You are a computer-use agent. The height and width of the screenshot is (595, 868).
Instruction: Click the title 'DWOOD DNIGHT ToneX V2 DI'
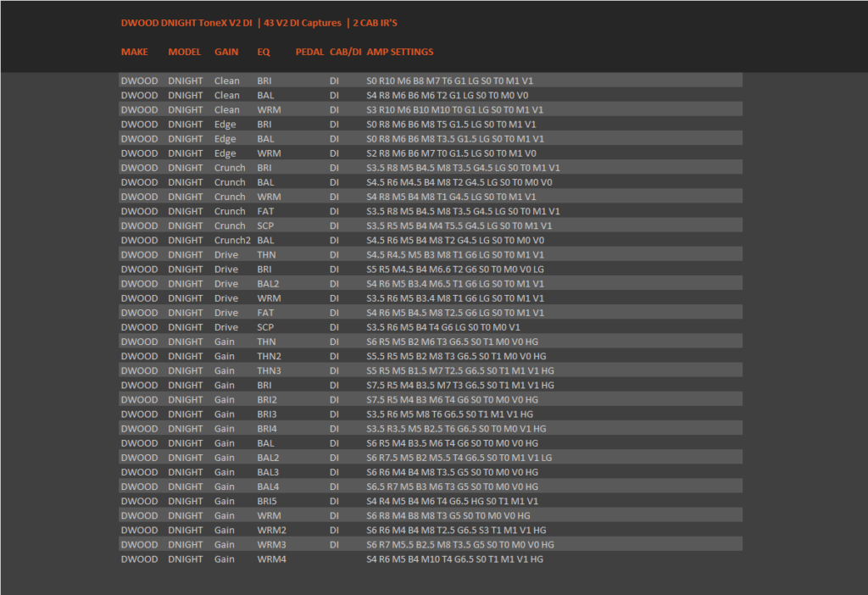point(186,23)
